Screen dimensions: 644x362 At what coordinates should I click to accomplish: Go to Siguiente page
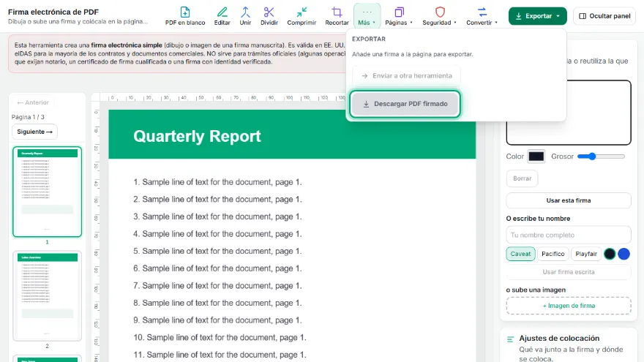[34, 132]
